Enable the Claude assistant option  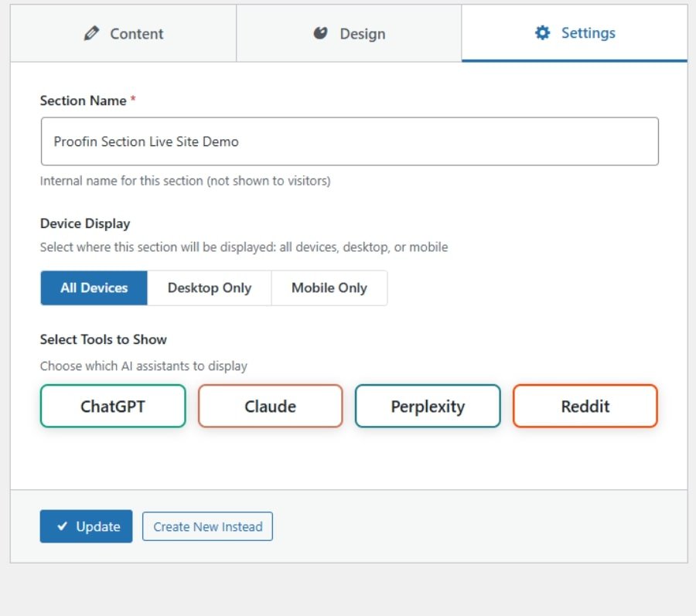click(x=270, y=407)
